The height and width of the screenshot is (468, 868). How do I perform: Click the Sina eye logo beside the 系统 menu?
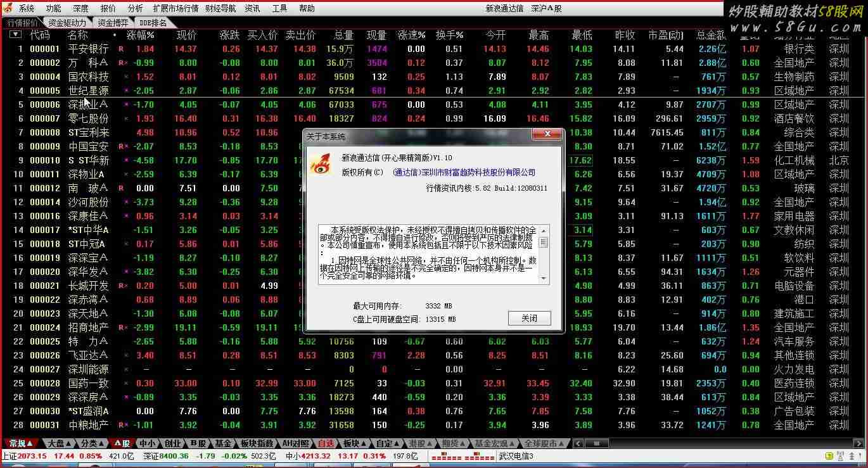click(x=8, y=8)
